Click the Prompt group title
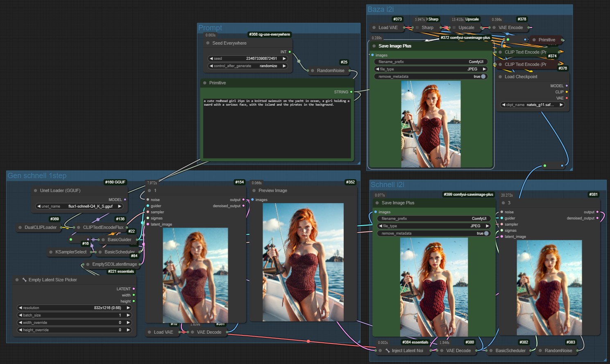This screenshot has height=364, width=610. point(210,28)
